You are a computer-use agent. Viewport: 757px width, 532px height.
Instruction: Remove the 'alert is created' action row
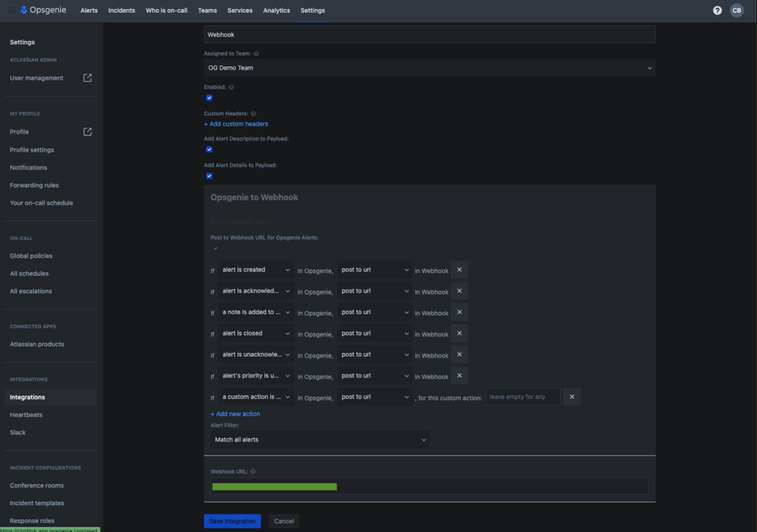(459, 270)
